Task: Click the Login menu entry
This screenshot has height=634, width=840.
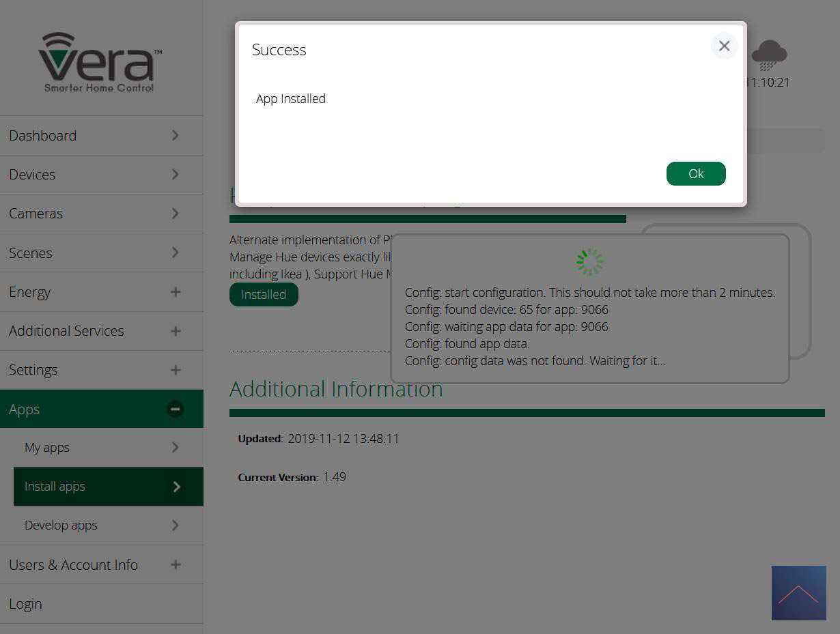Action: [25, 604]
